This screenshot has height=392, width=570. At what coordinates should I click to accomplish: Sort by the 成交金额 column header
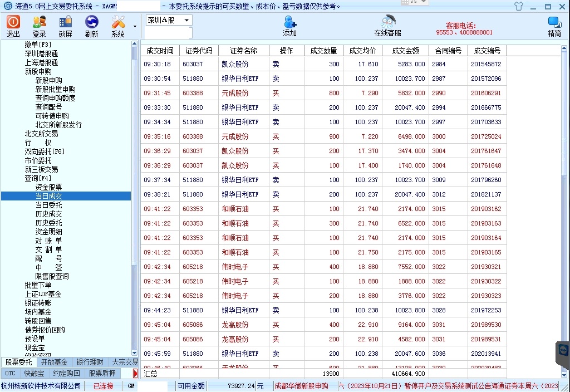[405, 51]
